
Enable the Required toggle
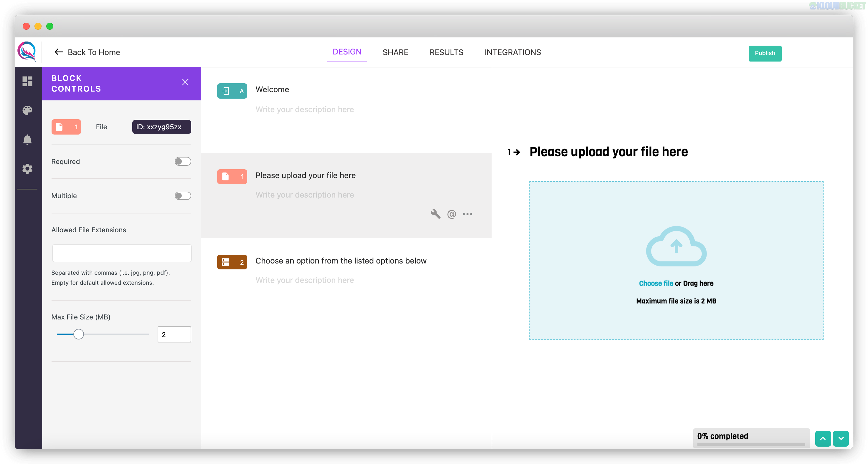[x=183, y=161]
